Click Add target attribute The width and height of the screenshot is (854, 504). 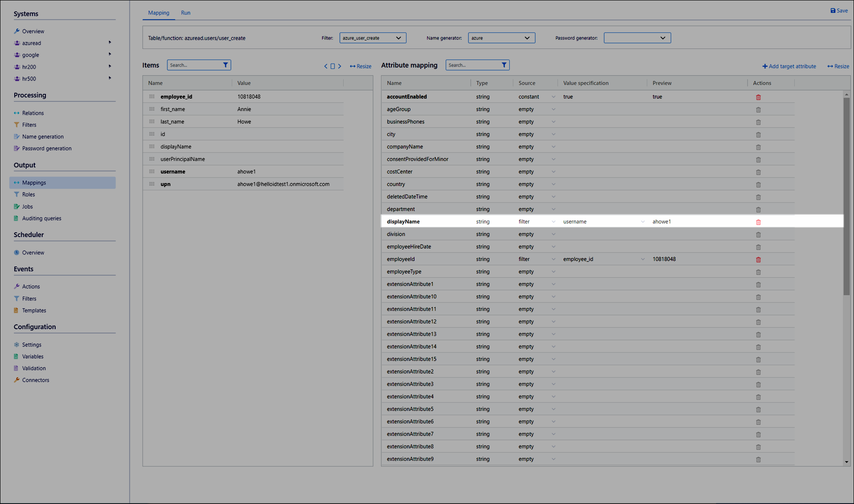tap(789, 66)
